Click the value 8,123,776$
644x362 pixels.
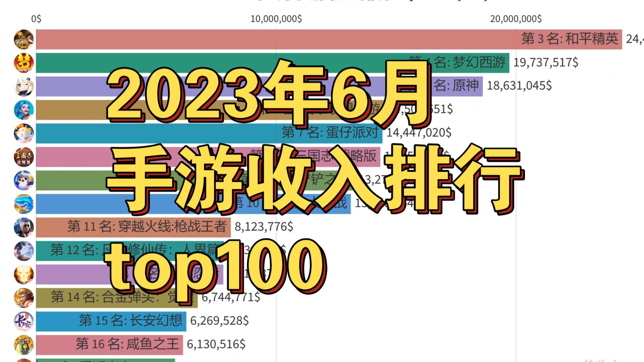click(x=264, y=227)
